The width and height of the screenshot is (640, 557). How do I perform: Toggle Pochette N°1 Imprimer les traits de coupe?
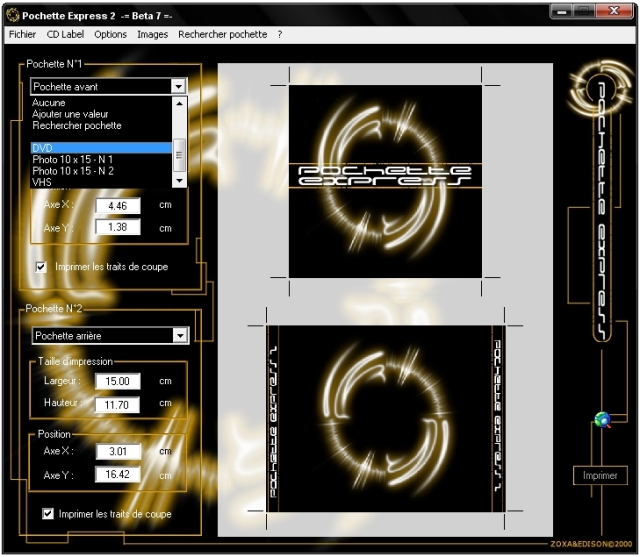41,267
